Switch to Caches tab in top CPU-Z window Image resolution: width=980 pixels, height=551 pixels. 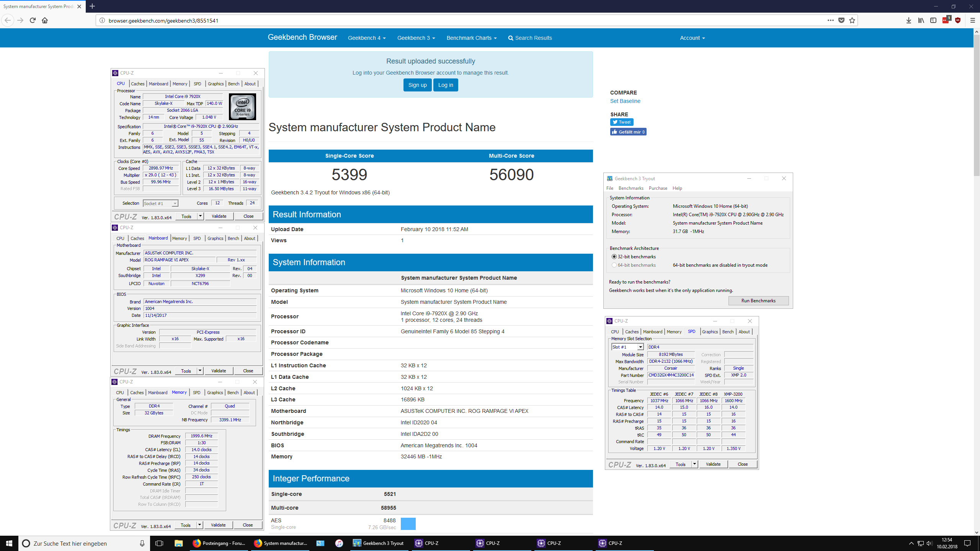[137, 84]
